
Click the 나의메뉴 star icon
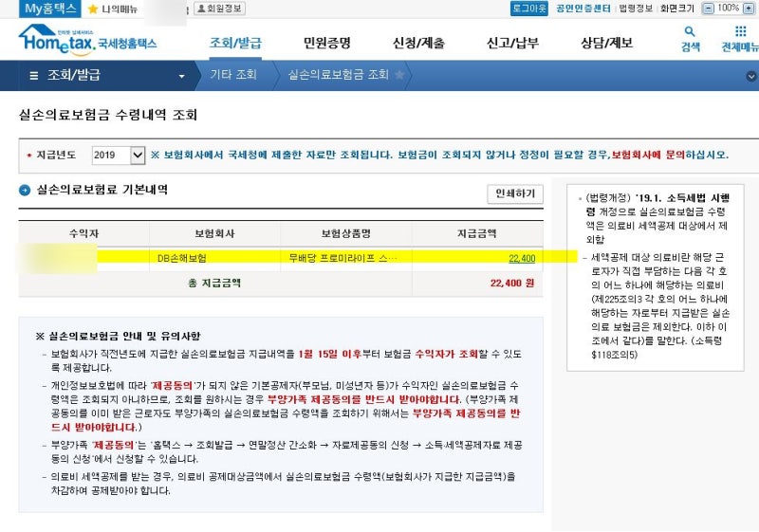[x=93, y=9]
